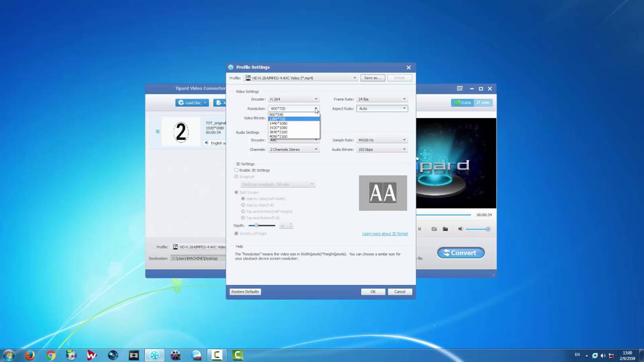
Task: Choose Side by Side (Full) option
Action: pos(243,205)
